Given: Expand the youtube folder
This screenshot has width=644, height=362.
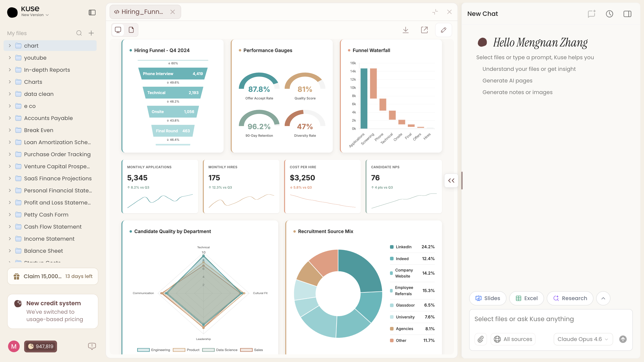Looking at the screenshot, I should [x=10, y=58].
